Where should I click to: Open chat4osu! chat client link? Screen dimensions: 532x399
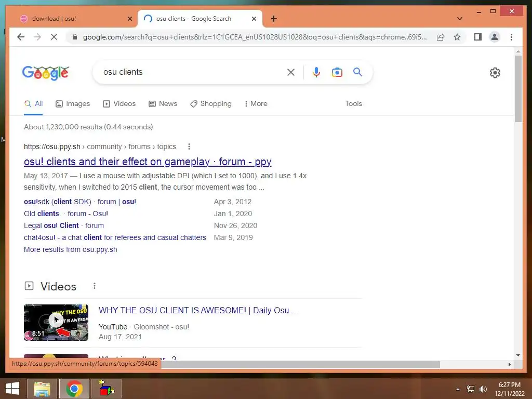(x=115, y=237)
